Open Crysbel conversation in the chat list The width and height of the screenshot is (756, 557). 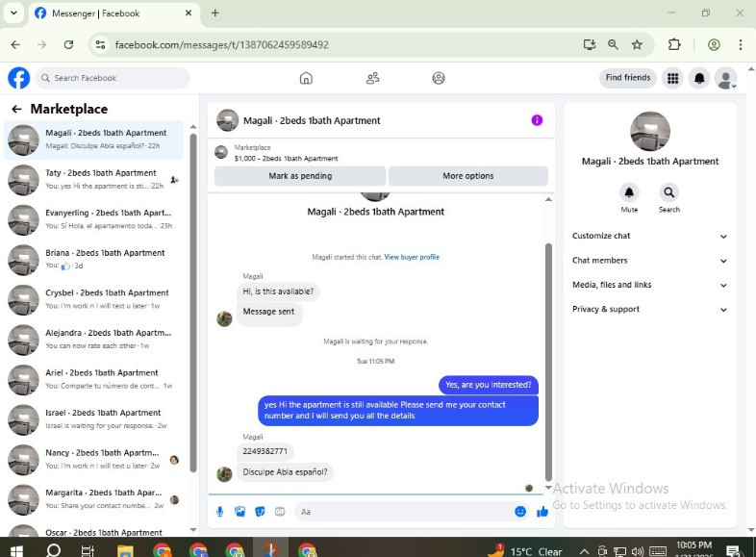(93, 300)
